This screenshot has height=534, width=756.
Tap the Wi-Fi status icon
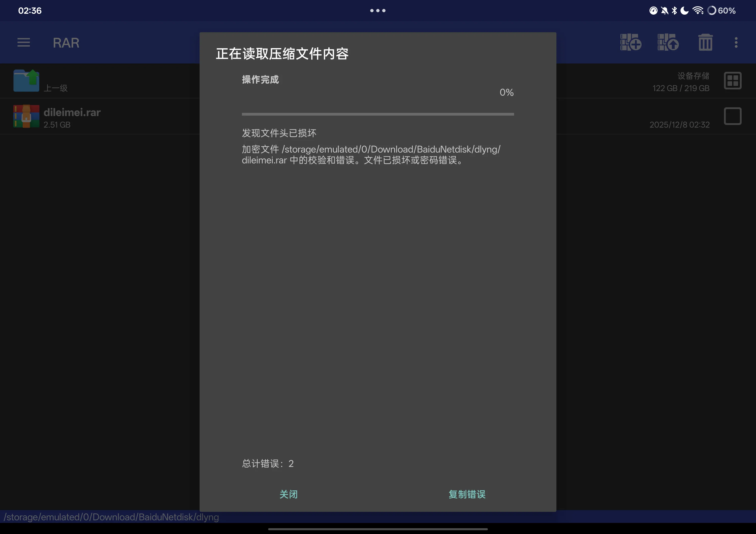698,11
